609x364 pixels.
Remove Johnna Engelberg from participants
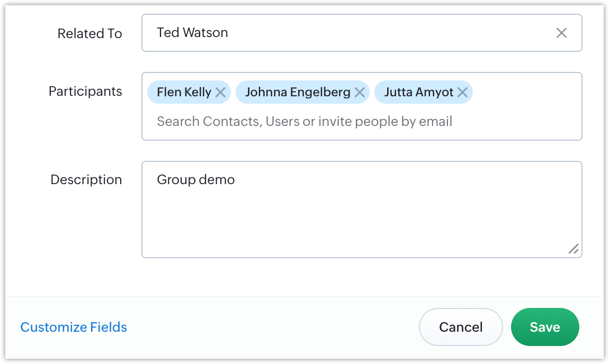(x=360, y=93)
